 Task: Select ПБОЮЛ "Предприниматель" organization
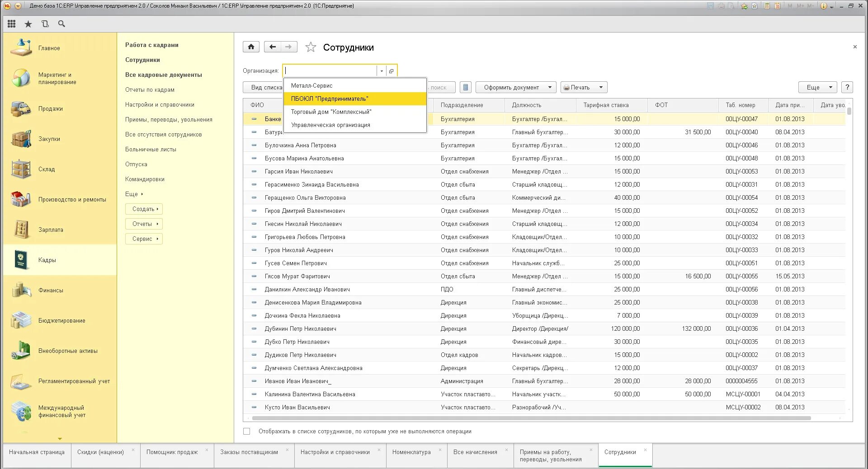(x=355, y=98)
